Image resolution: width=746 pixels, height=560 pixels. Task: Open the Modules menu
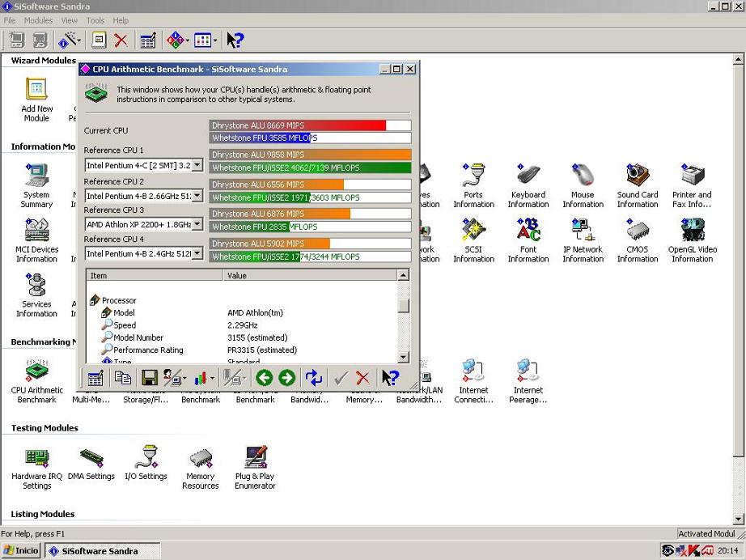(x=38, y=20)
